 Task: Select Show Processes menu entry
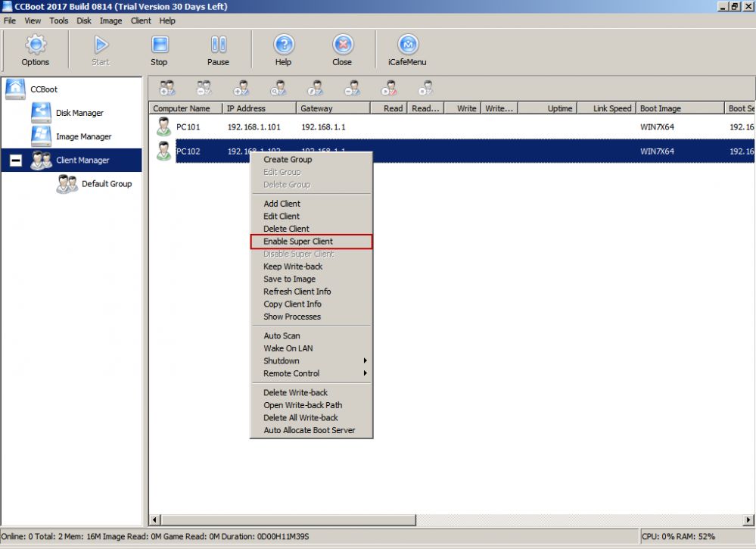pyautogui.click(x=312, y=317)
